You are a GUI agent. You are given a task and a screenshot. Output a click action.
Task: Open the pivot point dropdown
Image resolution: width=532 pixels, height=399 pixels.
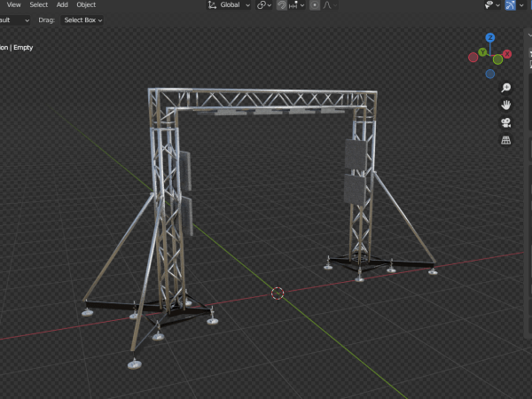coord(263,4)
